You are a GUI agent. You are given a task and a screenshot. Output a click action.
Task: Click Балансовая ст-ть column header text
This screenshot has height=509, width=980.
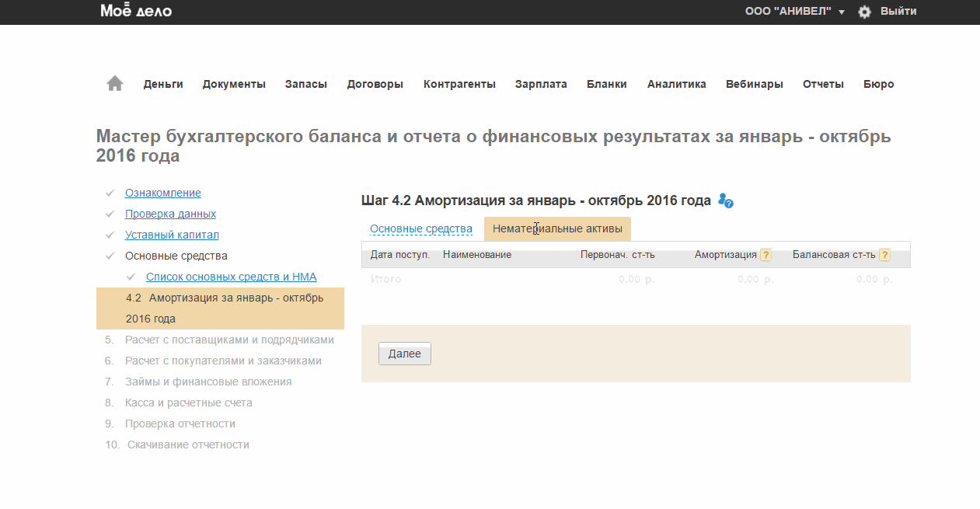coord(834,255)
